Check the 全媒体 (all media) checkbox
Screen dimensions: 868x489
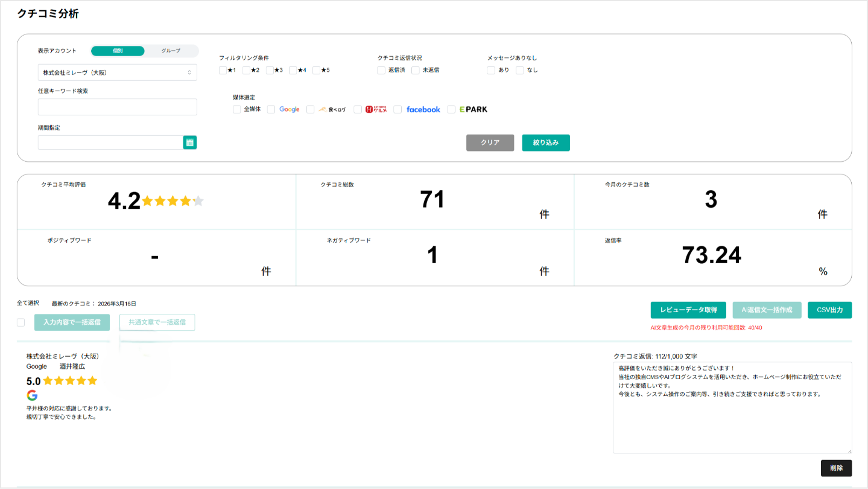(x=237, y=109)
